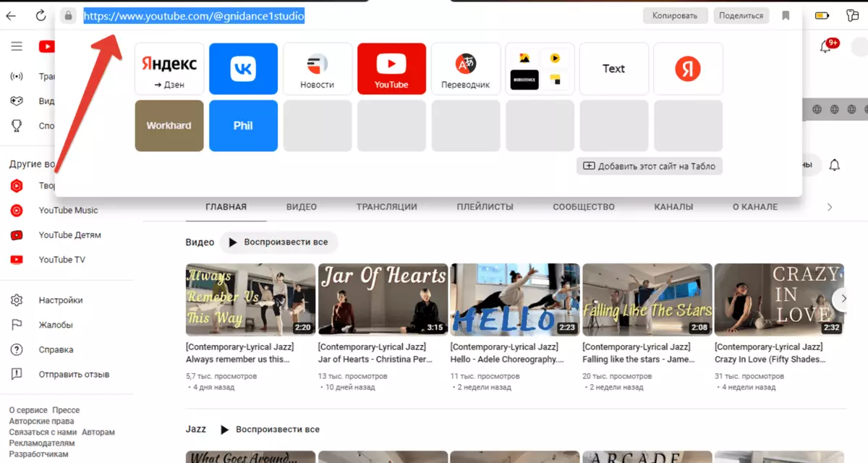Open the VK tile on the Tableau
The image size is (868, 463).
(x=243, y=69)
